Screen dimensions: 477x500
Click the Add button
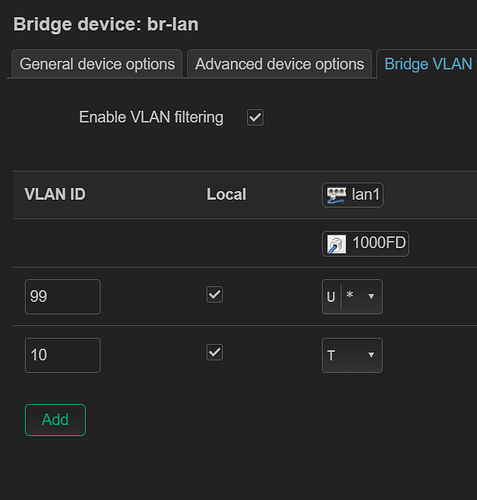pos(55,420)
